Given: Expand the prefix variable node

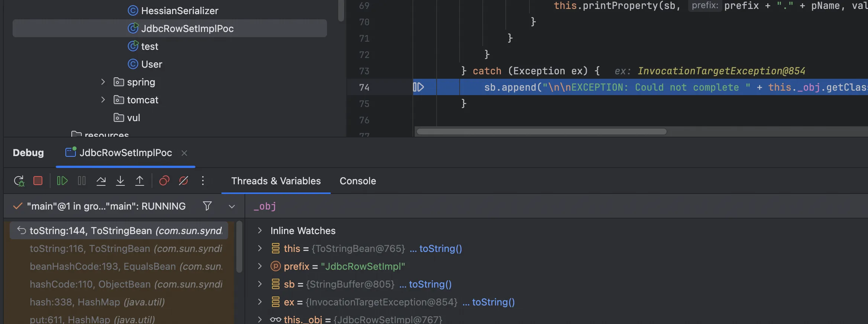Looking at the screenshot, I should tap(260, 266).
